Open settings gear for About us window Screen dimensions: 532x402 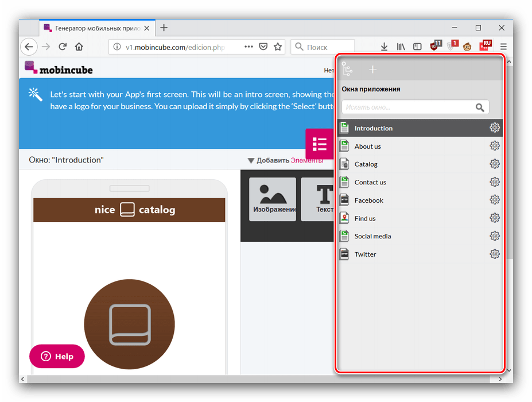click(x=494, y=146)
